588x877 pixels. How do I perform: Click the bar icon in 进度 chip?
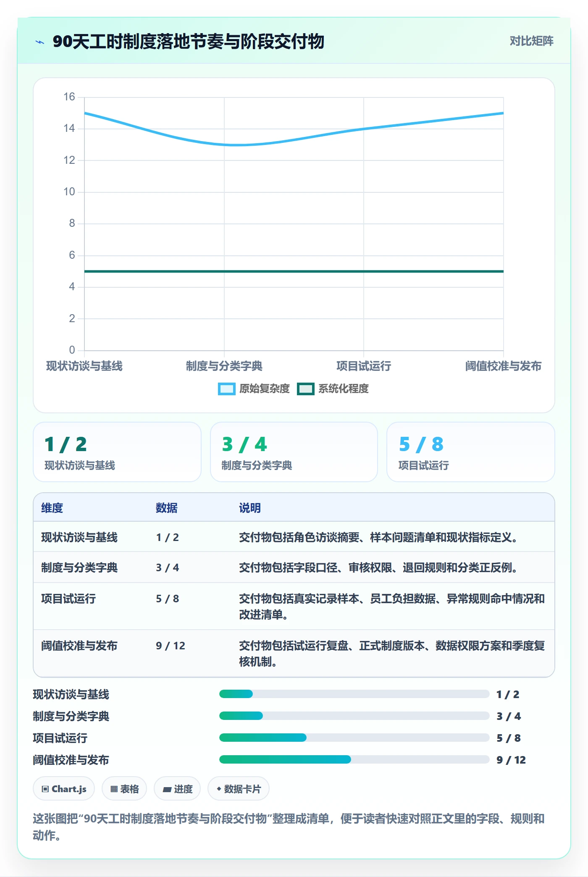[x=167, y=790]
